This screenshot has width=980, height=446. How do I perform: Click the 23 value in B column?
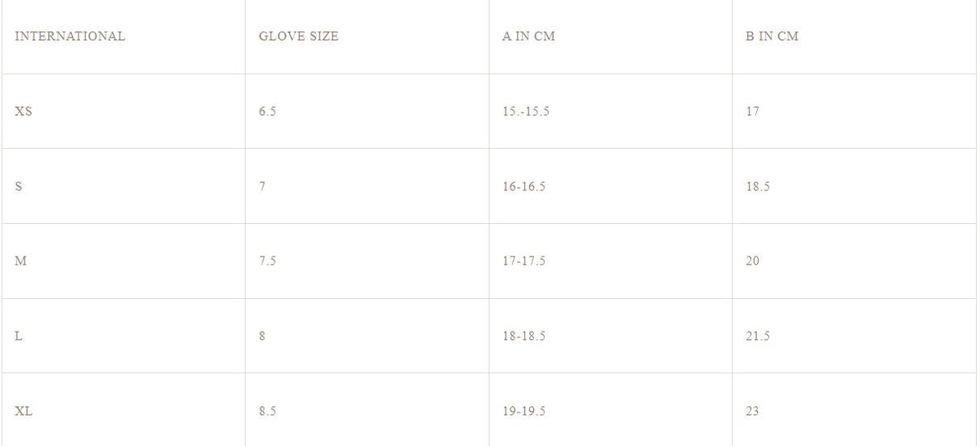click(x=752, y=411)
